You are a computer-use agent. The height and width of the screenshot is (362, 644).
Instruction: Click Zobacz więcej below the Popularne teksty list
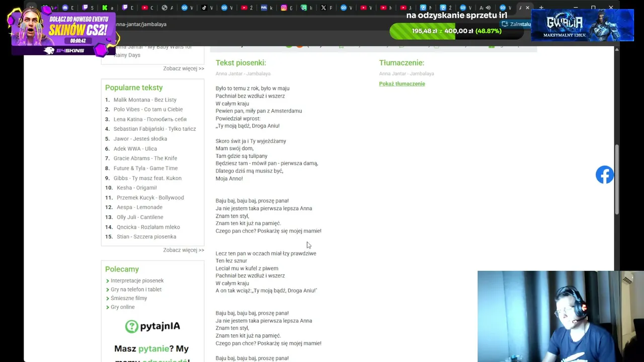click(184, 250)
